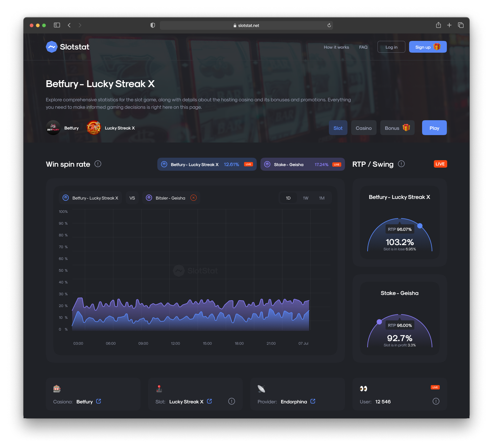This screenshot has height=448, width=493.
Task: Click the eyes User icon
Action: tap(364, 389)
